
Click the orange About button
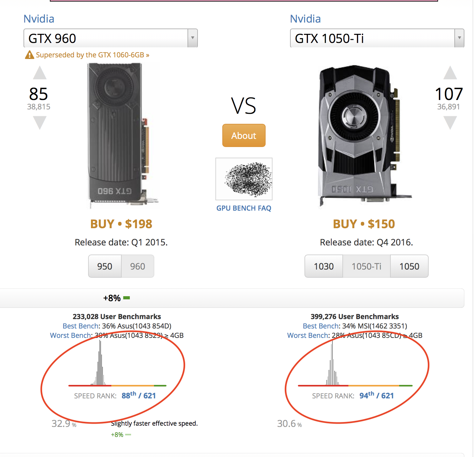(x=244, y=135)
